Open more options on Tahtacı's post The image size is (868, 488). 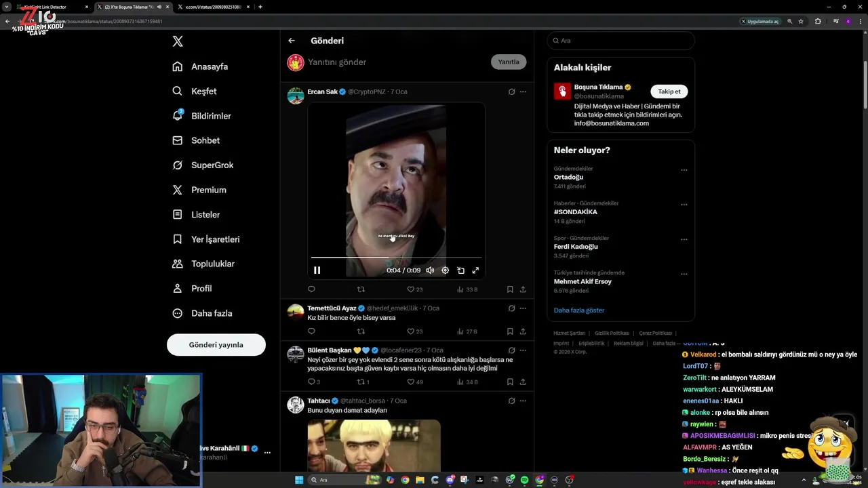click(523, 401)
